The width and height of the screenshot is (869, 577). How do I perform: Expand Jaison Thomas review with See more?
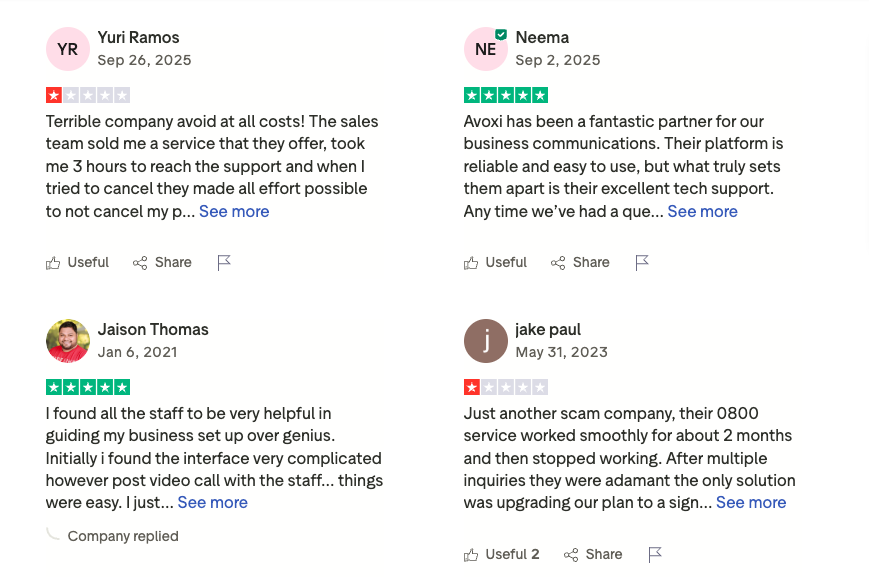pyautogui.click(x=212, y=502)
